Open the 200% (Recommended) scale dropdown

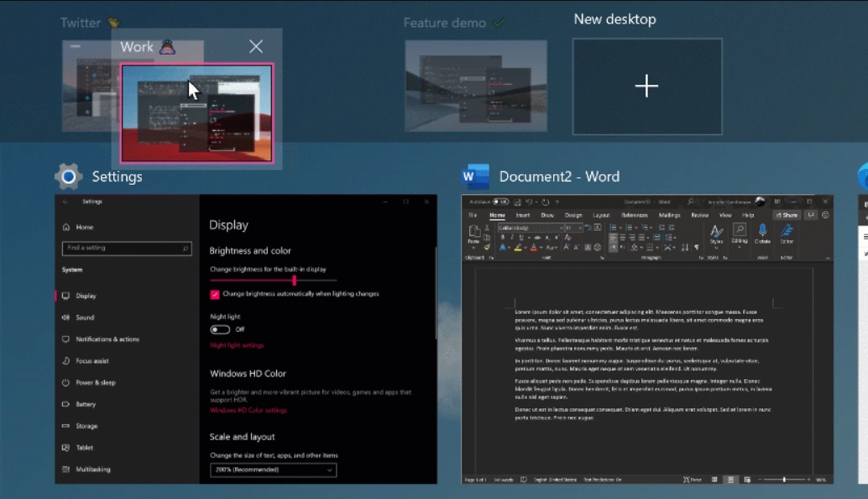(x=273, y=470)
